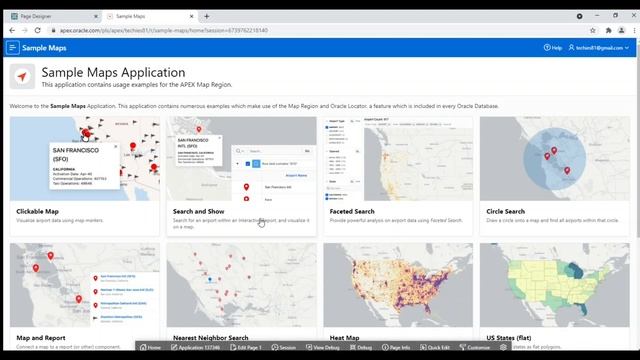This screenshot has width=640, height=360.
Task: Open the Heat Map thumbnail
Action: pos(398,285)
